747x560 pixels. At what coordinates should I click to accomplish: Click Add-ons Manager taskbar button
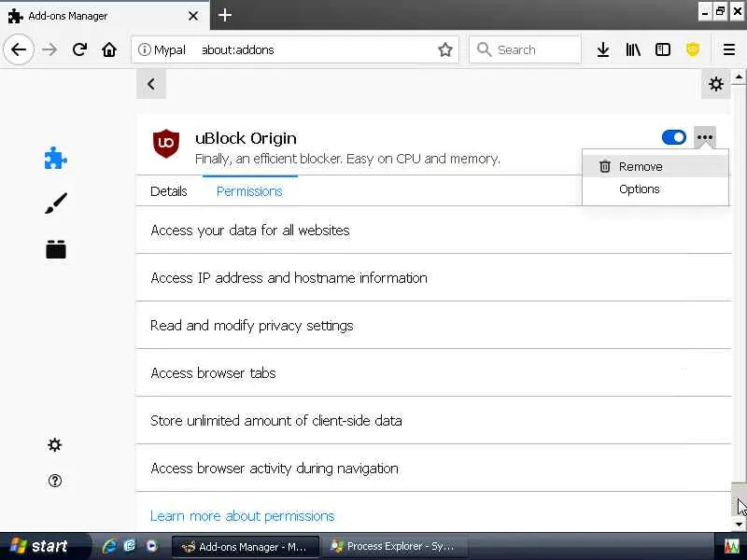tap(246, 546)
